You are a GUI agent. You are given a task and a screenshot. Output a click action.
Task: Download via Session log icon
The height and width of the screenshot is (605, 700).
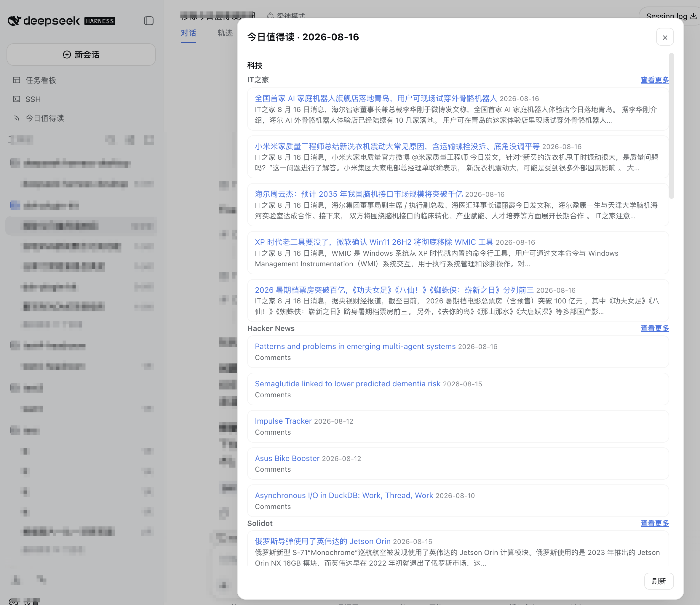click(693, 16)
